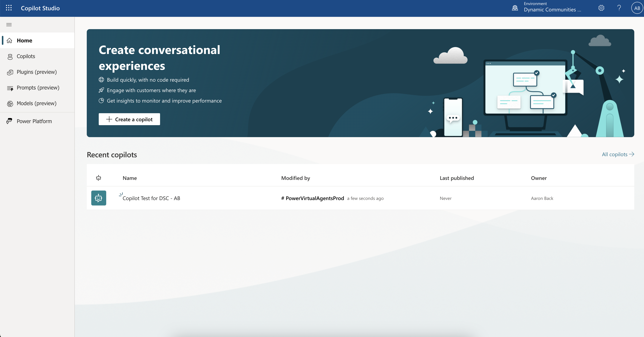
Task: Open Help question mark icon
Action: pos(619,8)
